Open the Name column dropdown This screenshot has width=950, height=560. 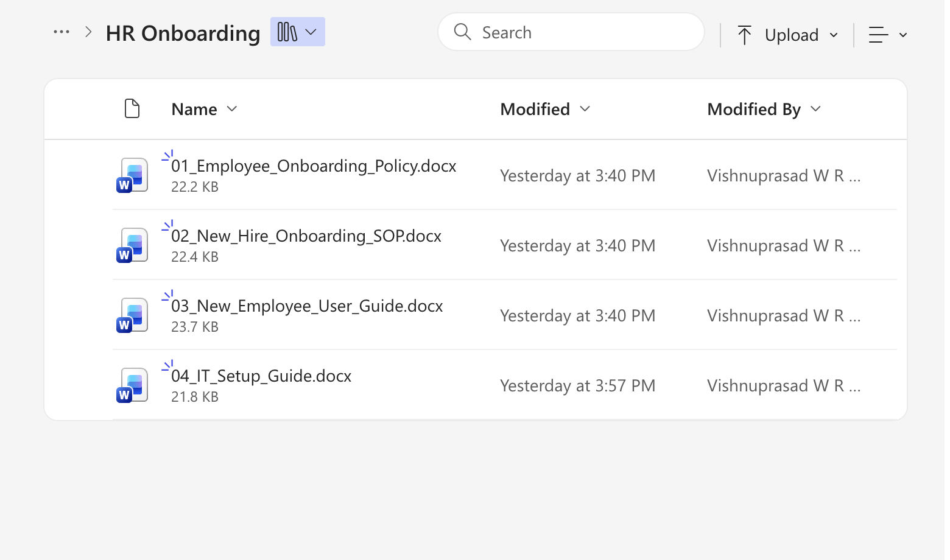pyautogui.click(x=232, y=108)
